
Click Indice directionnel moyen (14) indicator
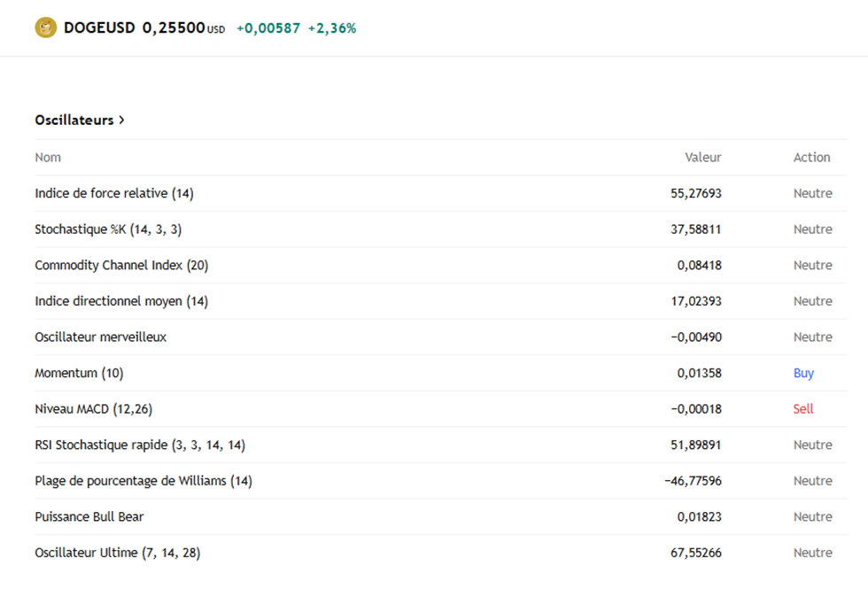point(121,301)
